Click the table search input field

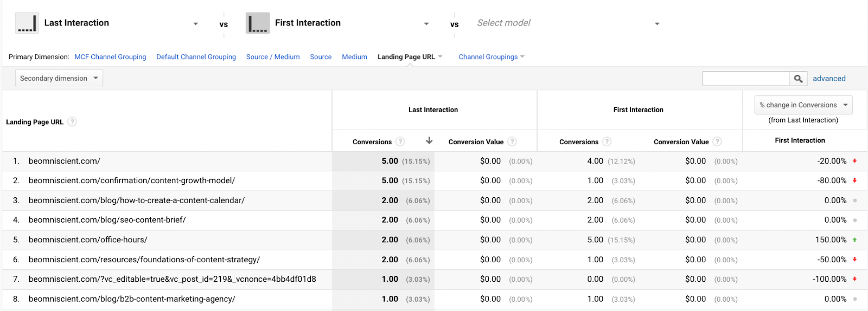(x=745, y=79)
